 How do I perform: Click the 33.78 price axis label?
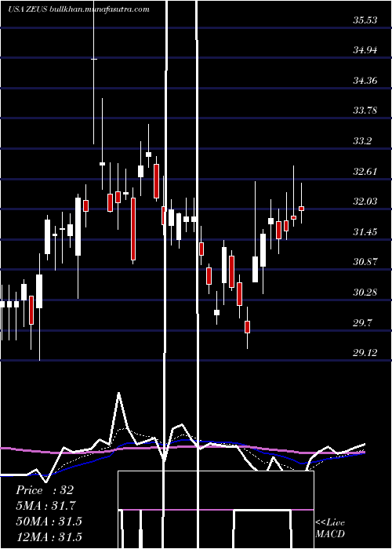pos(365,111)
